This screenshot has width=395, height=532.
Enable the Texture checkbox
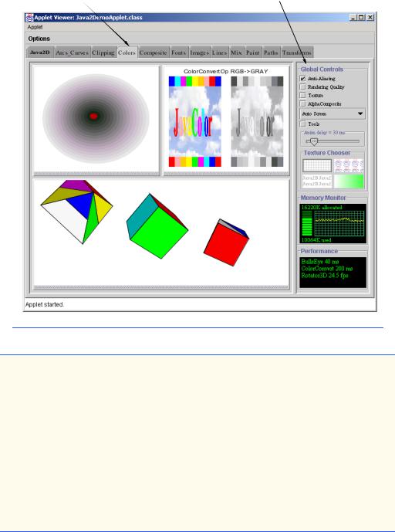pyautogui.click(x=302, y=95)
